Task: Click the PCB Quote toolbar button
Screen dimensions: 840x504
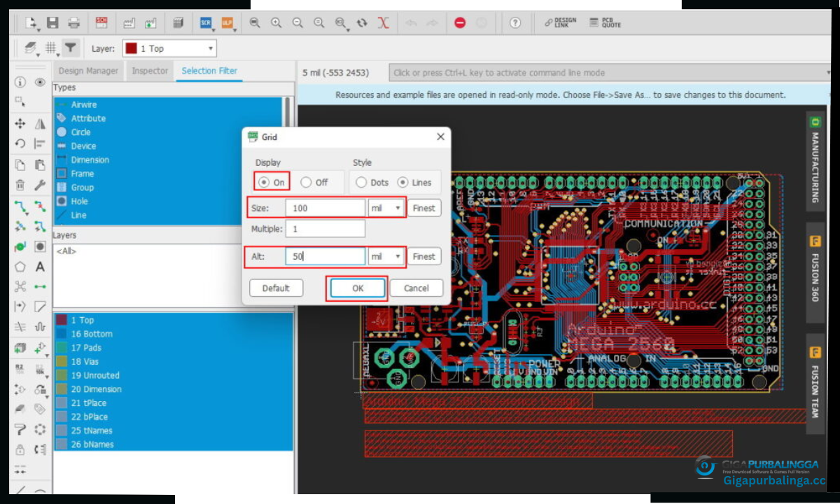Action: (605, 23)
